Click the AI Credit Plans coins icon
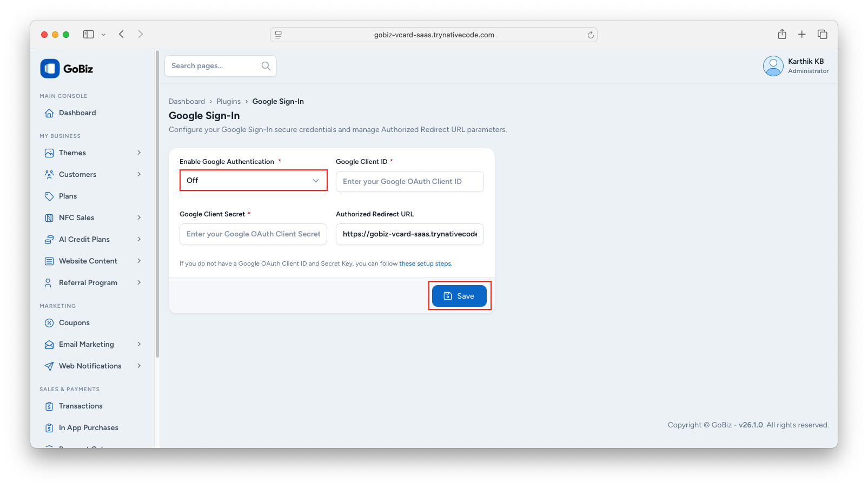Viewport: 868px width, 488px height. click(x=49, y=240)
